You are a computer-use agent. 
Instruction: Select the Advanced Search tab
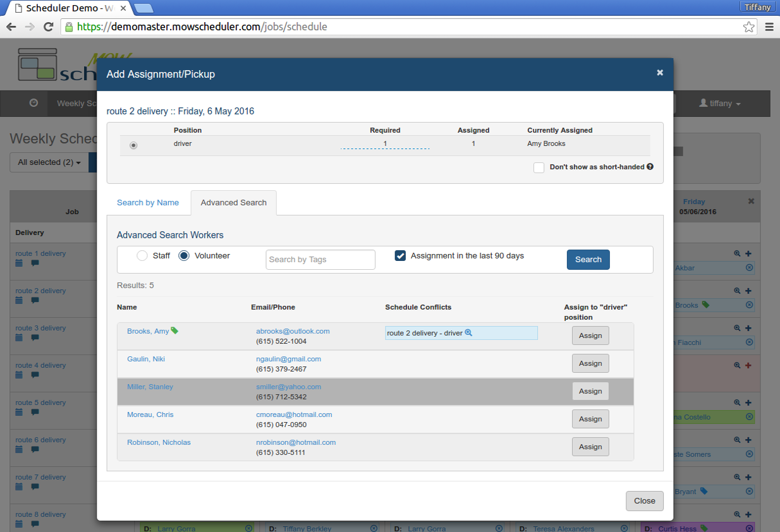coord(233,203)
